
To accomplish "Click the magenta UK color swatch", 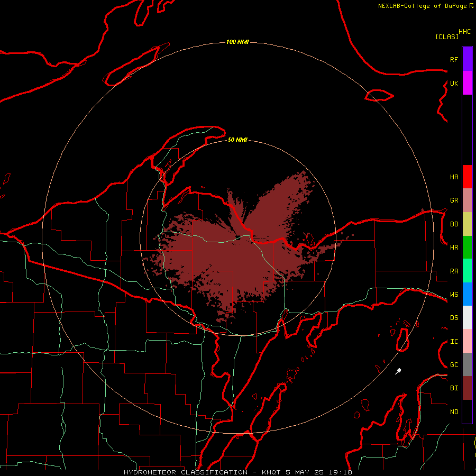I will pyautogui.click(x=467, y=83).
